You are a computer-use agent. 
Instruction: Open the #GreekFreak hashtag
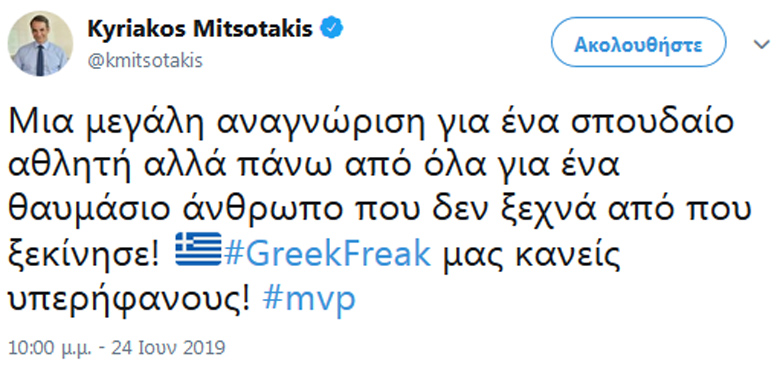click(326, 253)
